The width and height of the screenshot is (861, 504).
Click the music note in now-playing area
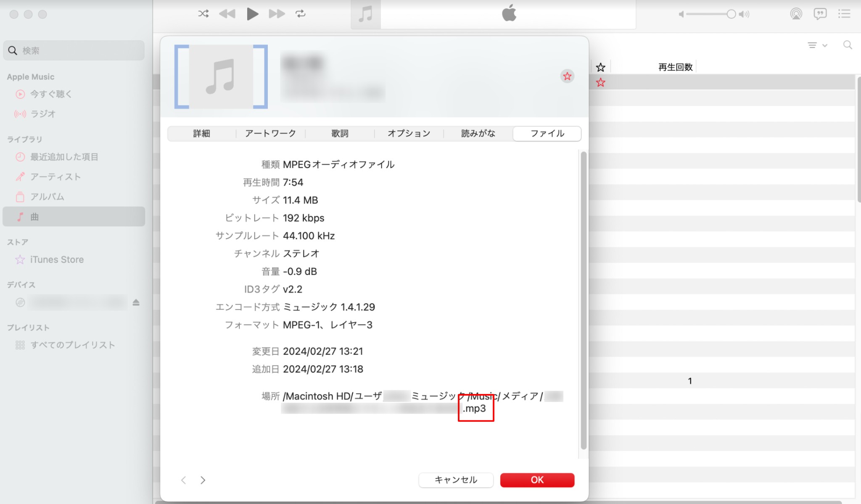(x=366, y=14)
